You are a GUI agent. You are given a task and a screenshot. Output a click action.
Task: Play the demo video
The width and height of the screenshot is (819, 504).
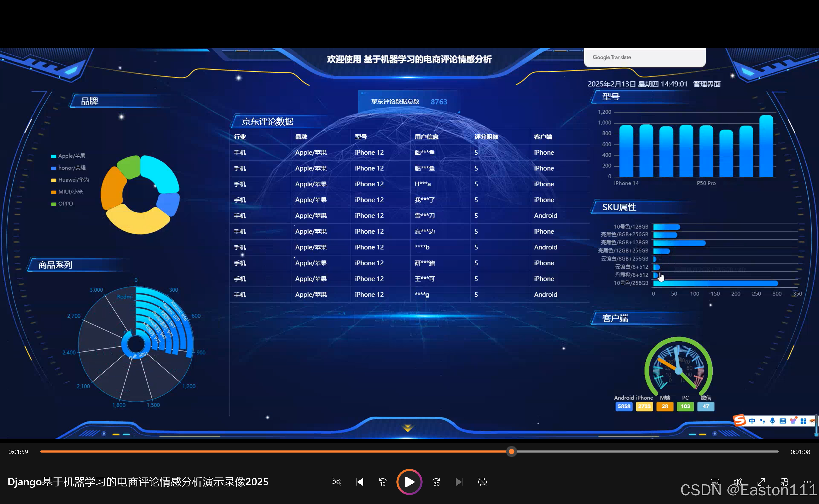pos(409,482)
